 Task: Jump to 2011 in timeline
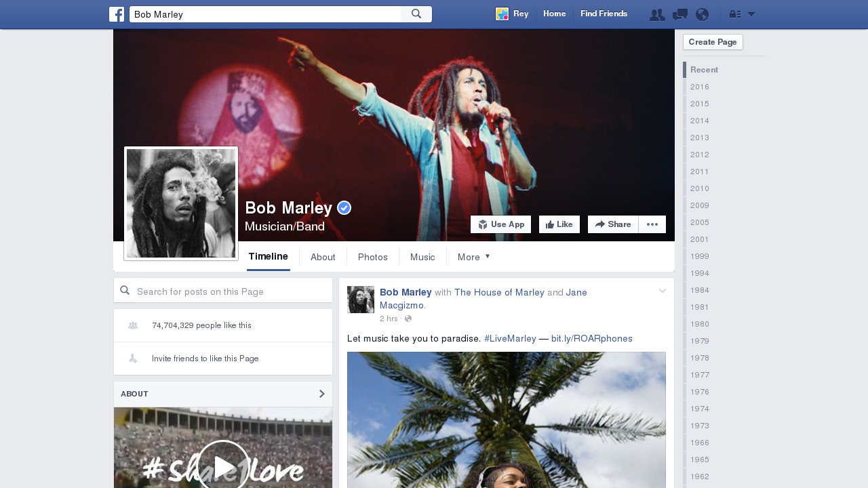[700, 171]
